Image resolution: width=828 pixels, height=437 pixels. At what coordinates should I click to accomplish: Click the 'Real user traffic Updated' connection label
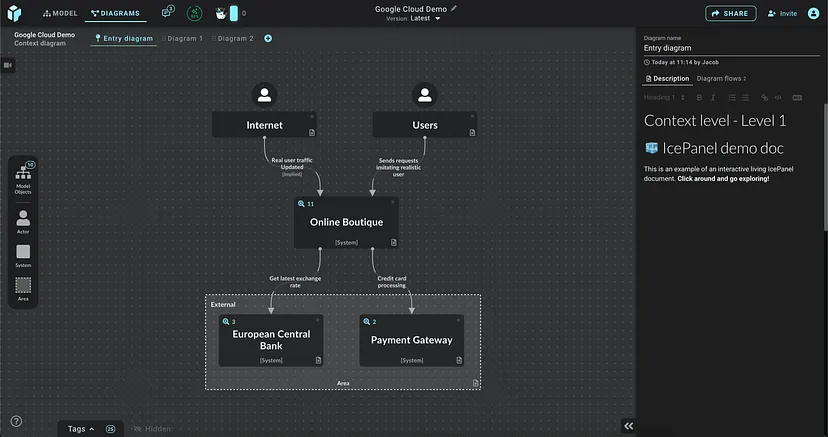(292, 164)
